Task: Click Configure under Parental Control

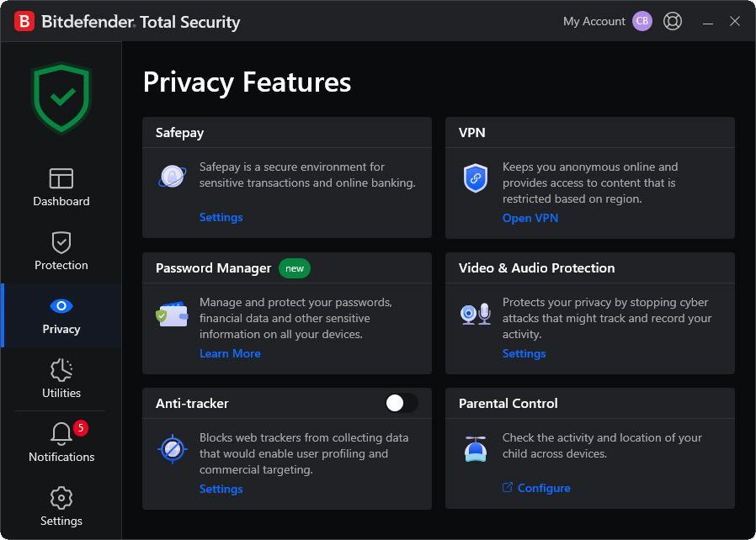Action: pos(543,488)
